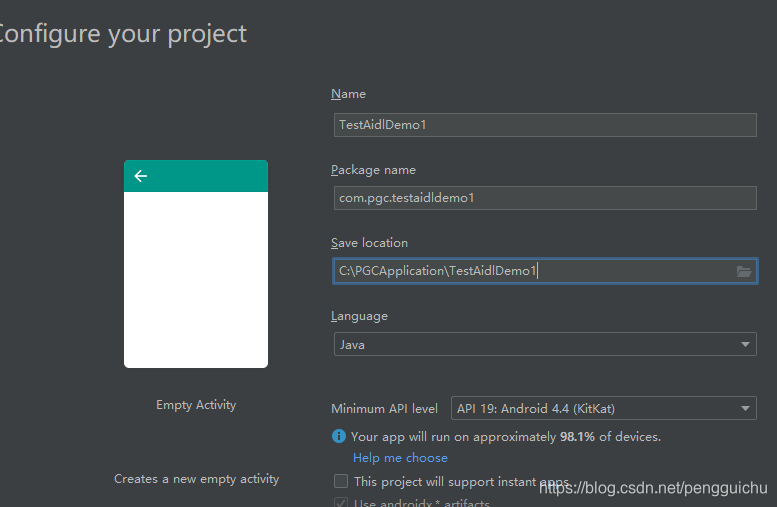Image resolution: width=777 pixels, height=507 pixels.
Task: Click the Save location label
Action: (369, 243)
